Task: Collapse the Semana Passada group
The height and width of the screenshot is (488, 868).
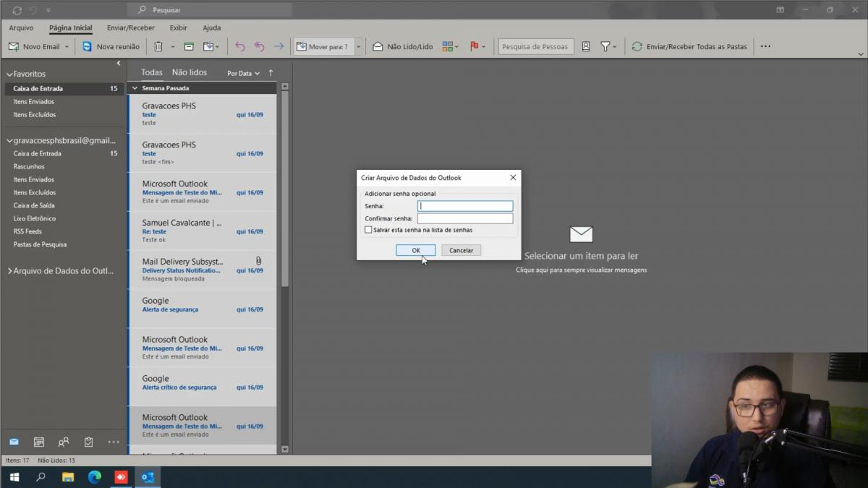Action: click(134, 88)
